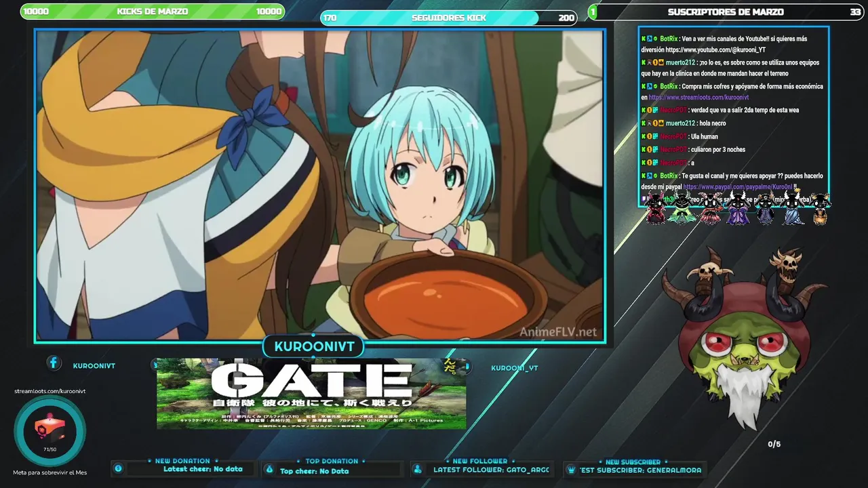Click the 'NEW SUBSCRIBER' header label

pos(633,462)
